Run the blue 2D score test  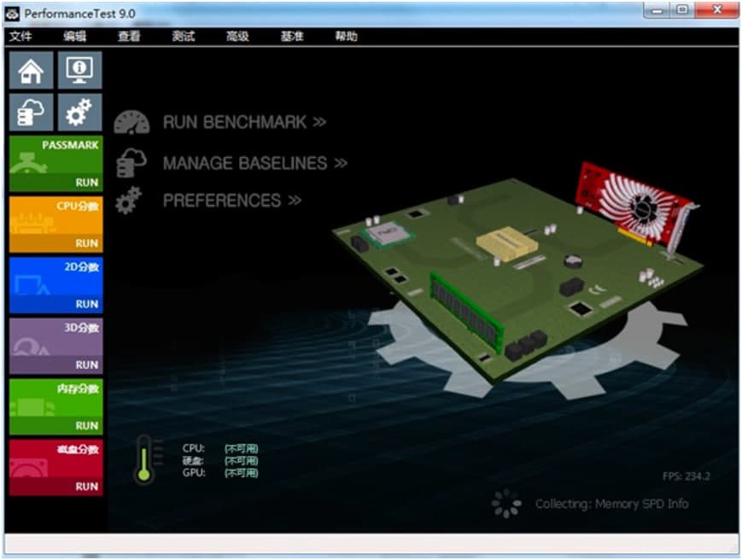click(x=56, y=285)
